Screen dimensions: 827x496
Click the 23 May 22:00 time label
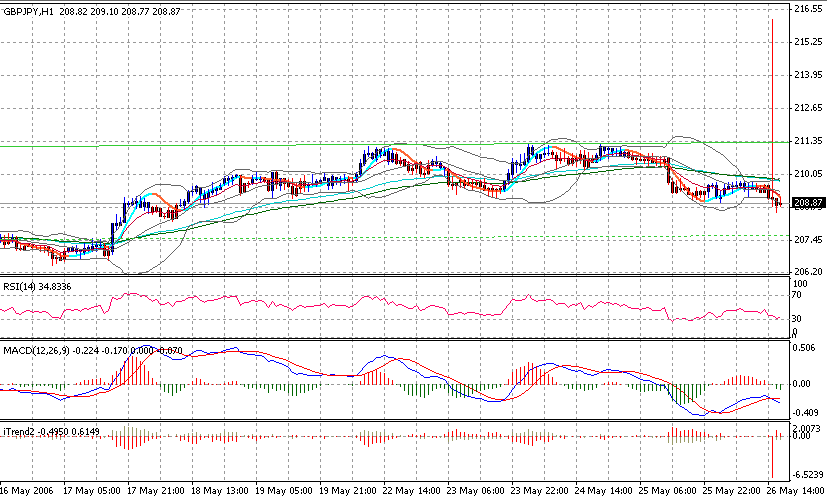pyautogui.click(x=540, y=491)
